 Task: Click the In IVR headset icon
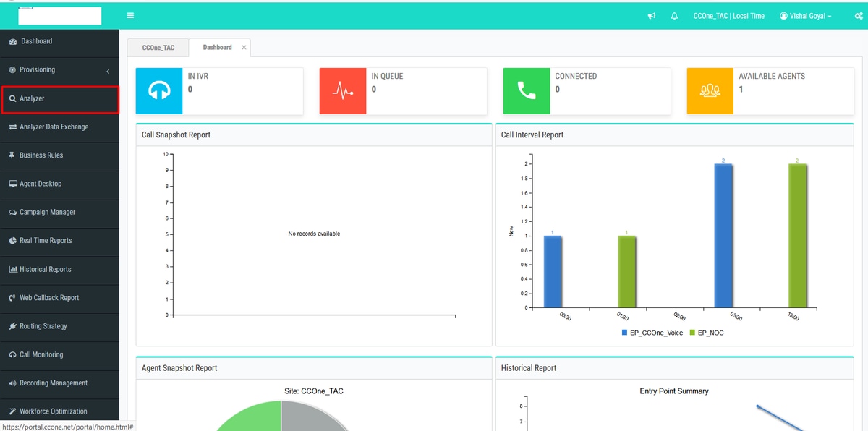pos(159,91)
